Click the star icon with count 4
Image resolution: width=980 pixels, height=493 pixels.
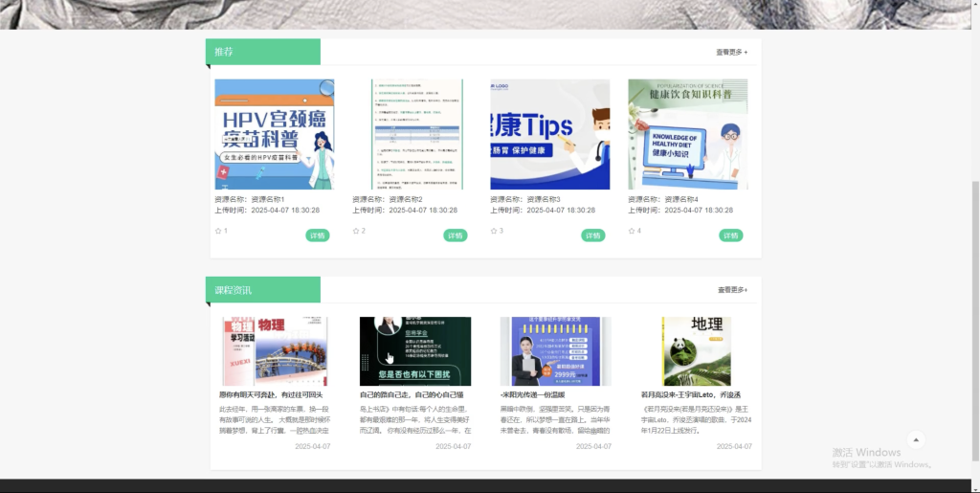coord(632,231)
